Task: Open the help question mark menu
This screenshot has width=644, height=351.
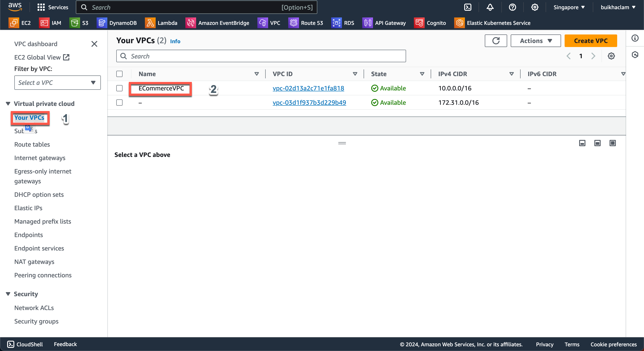Action: 513,7
